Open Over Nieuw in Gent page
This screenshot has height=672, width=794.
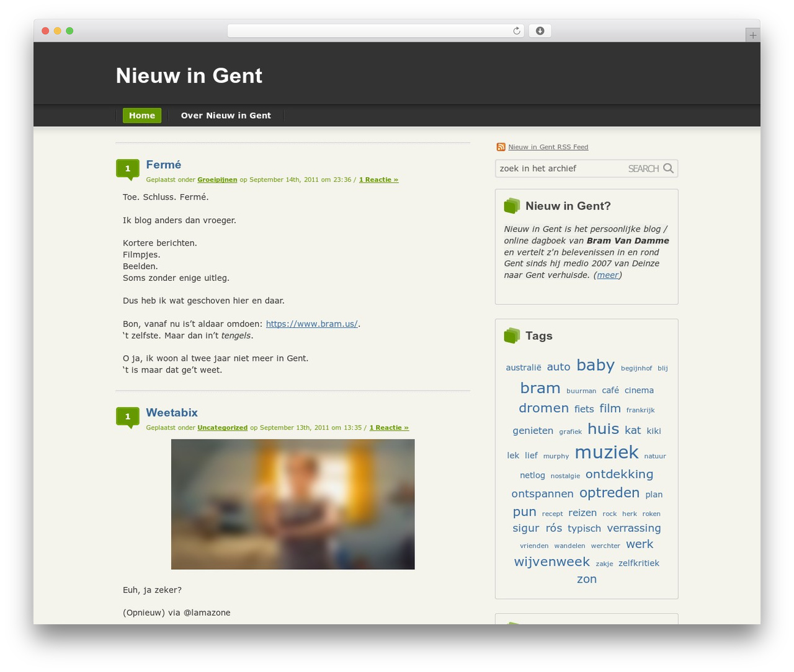click(226, 115)
